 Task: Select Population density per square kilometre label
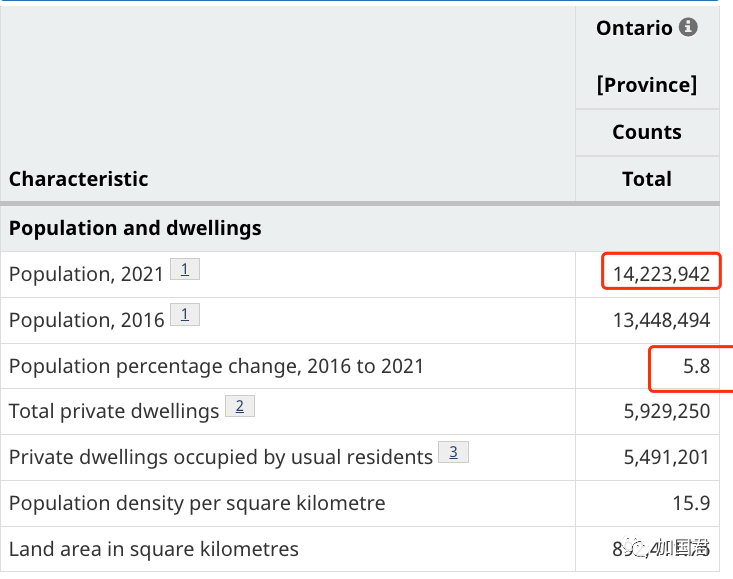click(197, 504)
